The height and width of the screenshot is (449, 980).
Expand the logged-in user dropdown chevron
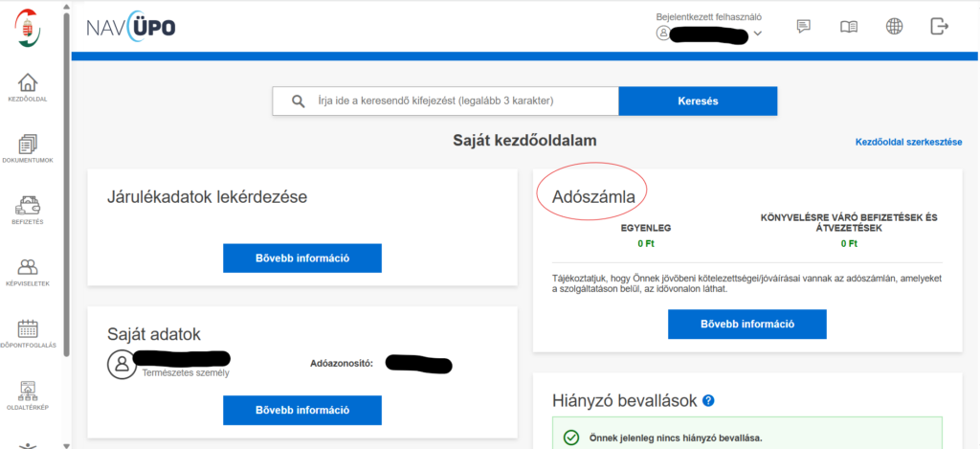coord(758,34)
